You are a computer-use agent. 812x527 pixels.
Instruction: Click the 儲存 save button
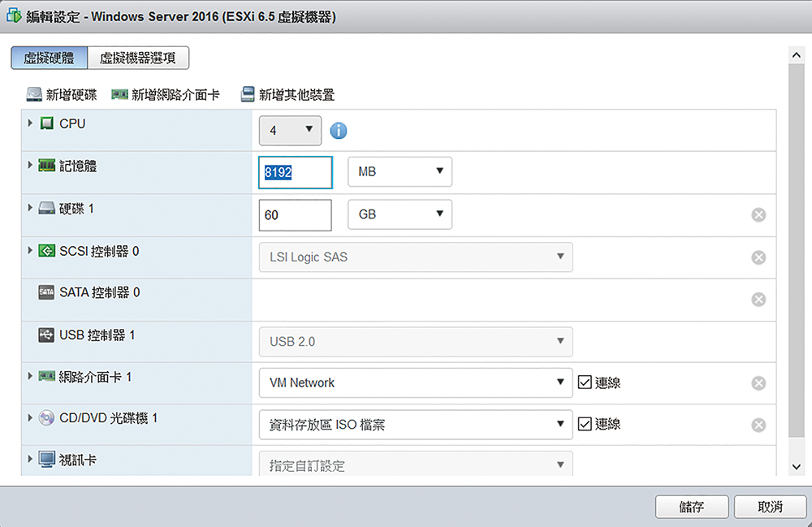pyautogui.click(x=692, y=507)
